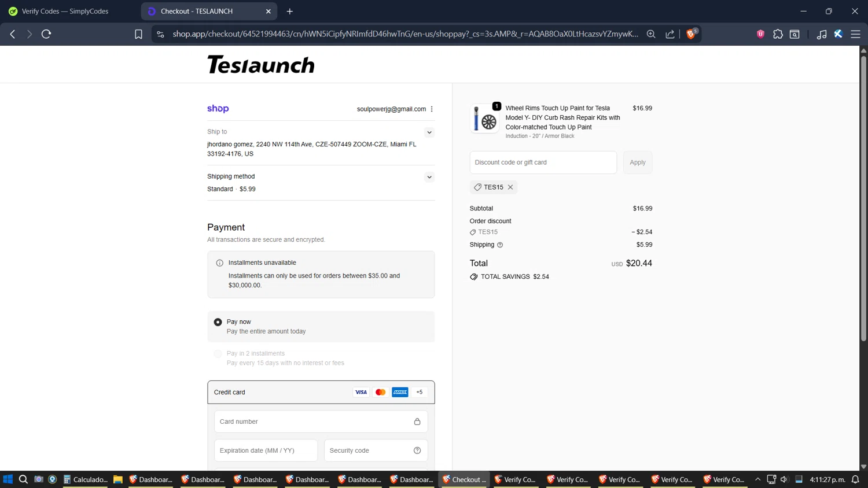
Task: Open Calculadora from the taskbar
Action: pos(86,479)
